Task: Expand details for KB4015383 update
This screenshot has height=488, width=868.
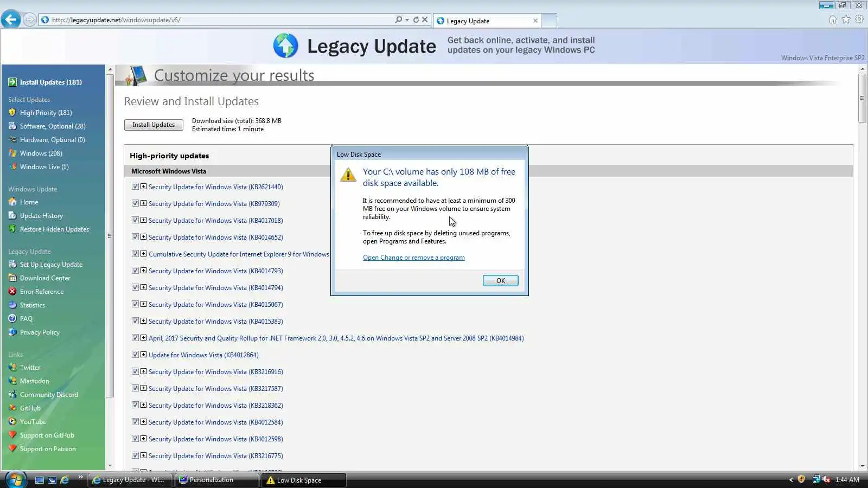Action: [x=143, y=321]
